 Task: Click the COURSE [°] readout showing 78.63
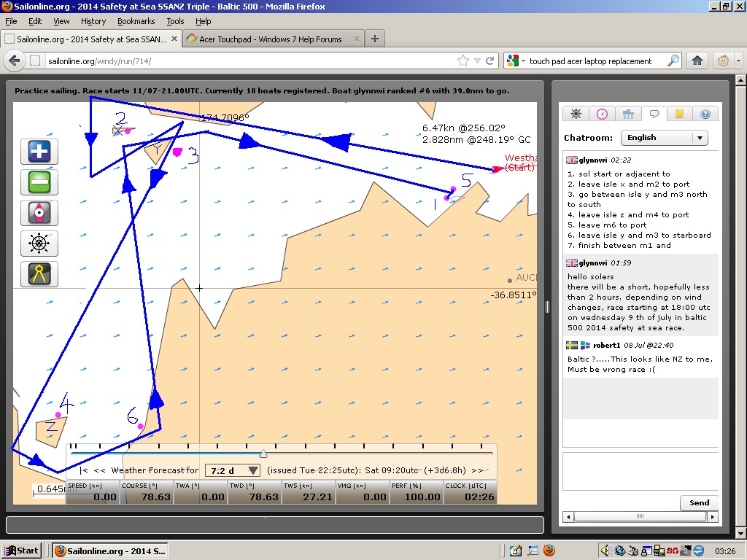pyautogui.click(x=146, y=492)
